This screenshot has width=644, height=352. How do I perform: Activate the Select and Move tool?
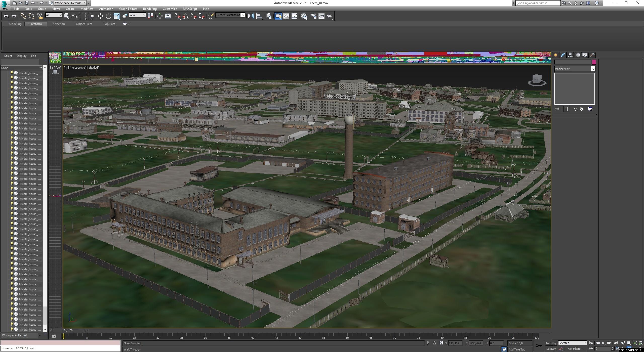[100, 16]
